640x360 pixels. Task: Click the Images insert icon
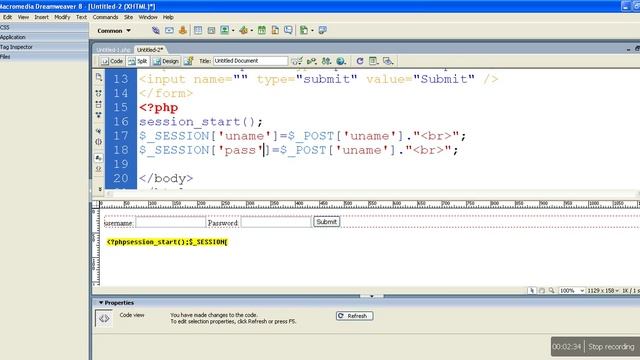224,30
